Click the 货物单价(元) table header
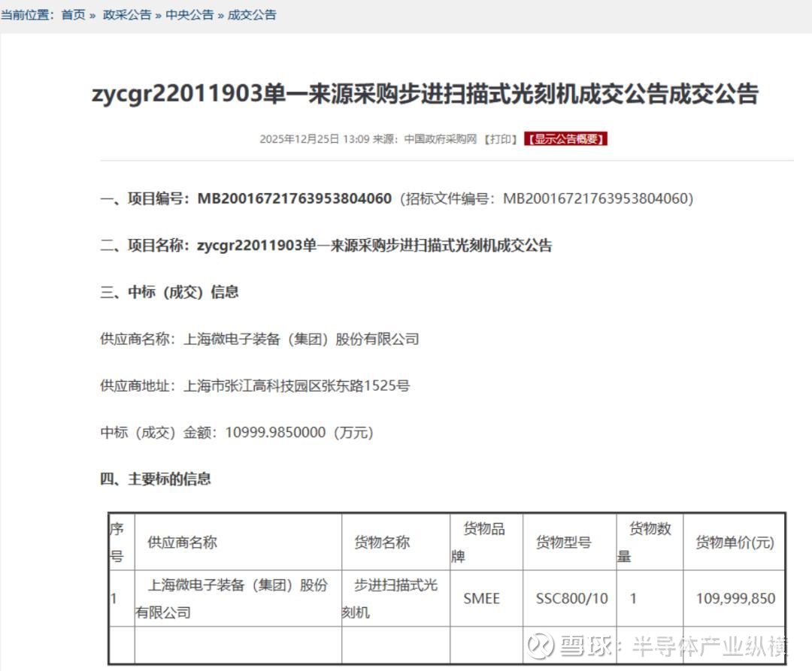 click(735, 543)
